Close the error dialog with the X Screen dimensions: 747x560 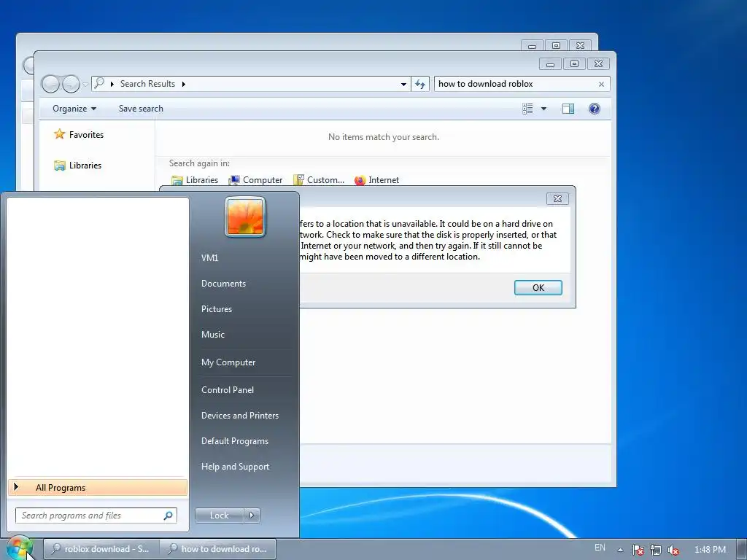pos(557,198)
